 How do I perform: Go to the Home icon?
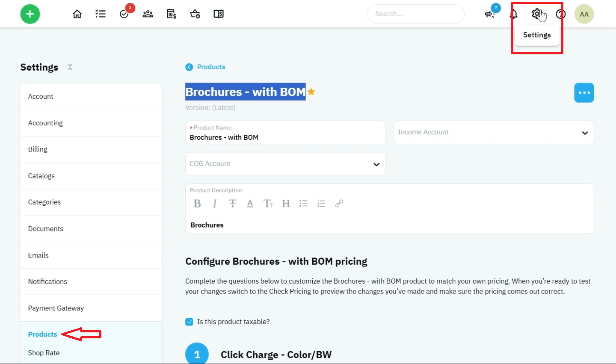(77, 14)
